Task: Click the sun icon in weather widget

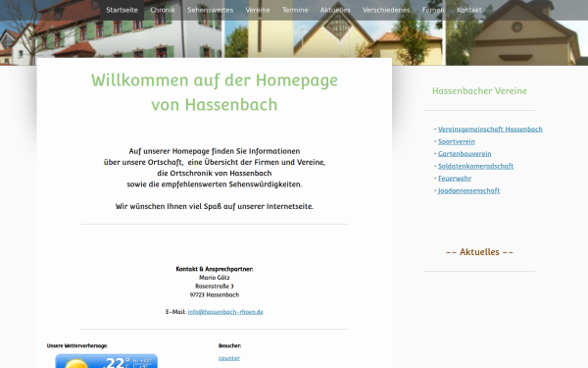Action: tap(76, 364)
